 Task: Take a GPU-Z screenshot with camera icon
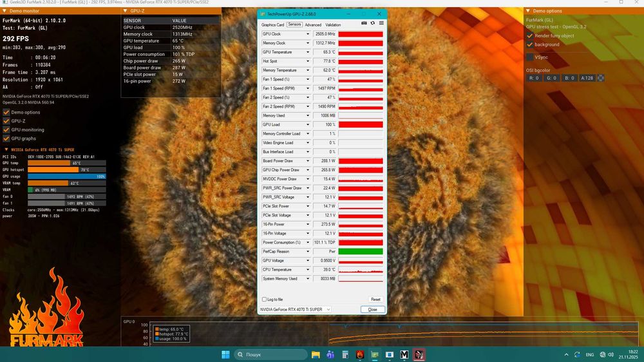(364, 23)
